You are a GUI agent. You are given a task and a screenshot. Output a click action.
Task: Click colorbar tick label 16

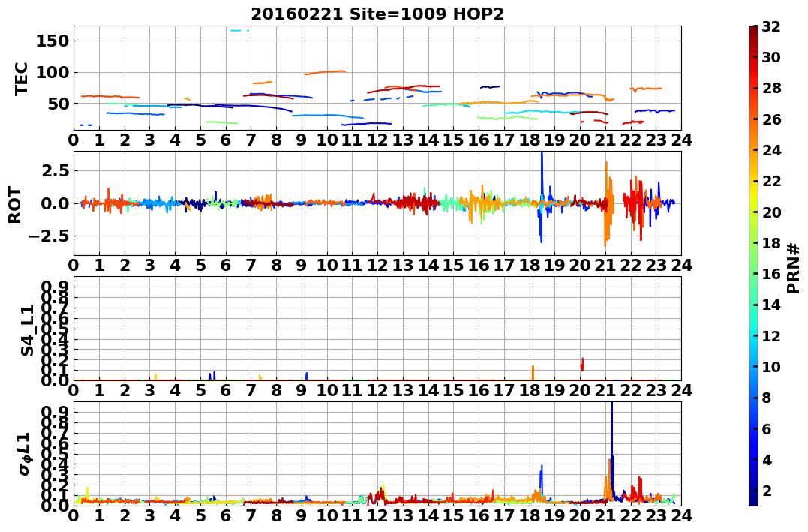(x=771, y=274)
